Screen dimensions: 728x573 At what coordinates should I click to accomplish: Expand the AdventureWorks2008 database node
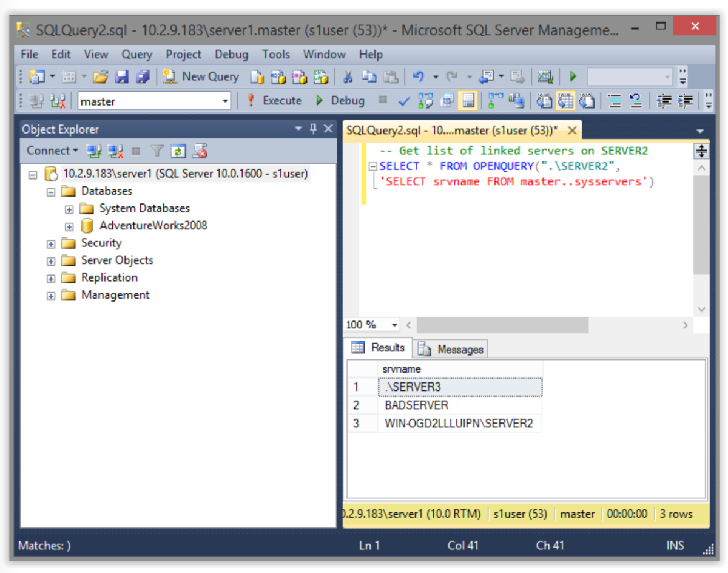pos(69,227)
